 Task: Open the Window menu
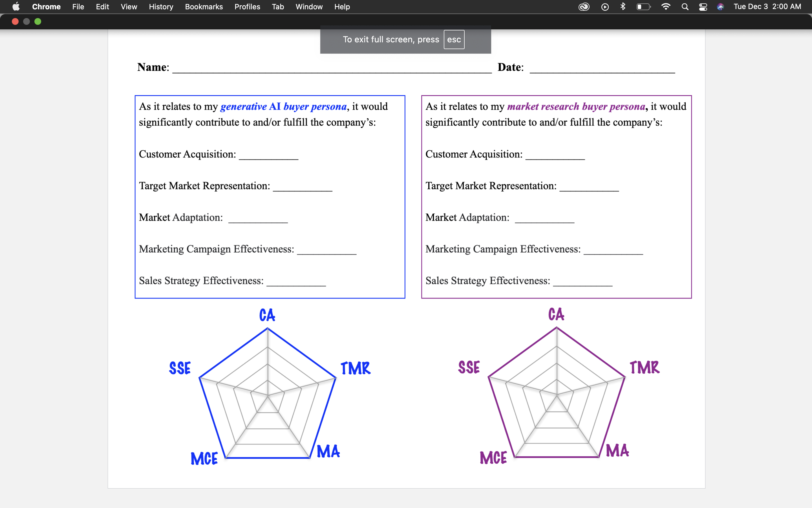[x=309, y=7]
